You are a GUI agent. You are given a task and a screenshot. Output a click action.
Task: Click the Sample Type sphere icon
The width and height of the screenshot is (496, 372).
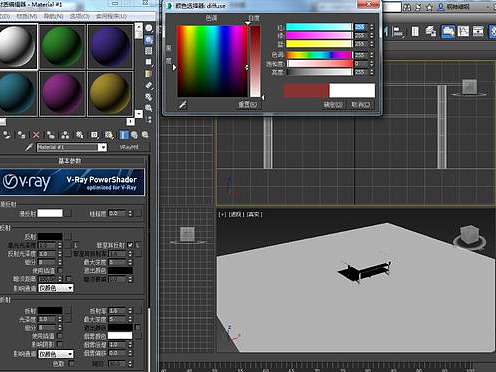149,28
